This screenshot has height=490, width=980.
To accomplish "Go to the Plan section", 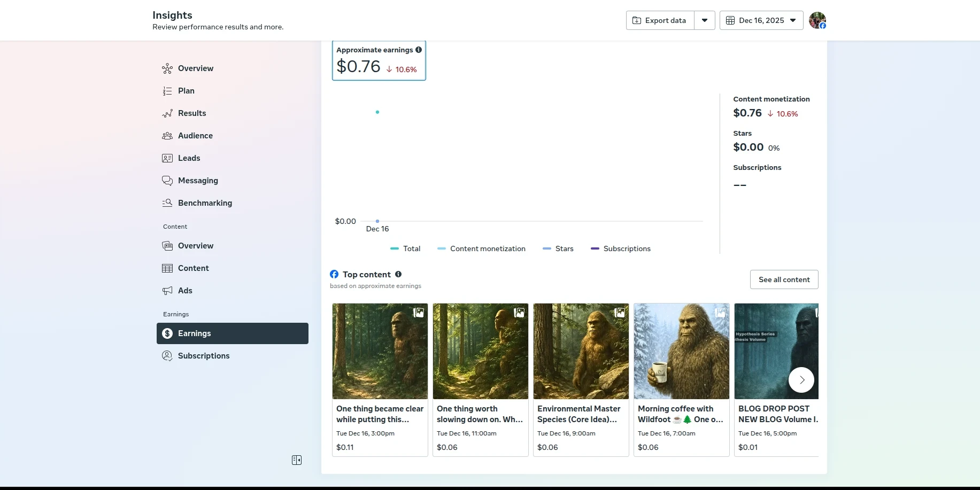I will coord(186,91).
